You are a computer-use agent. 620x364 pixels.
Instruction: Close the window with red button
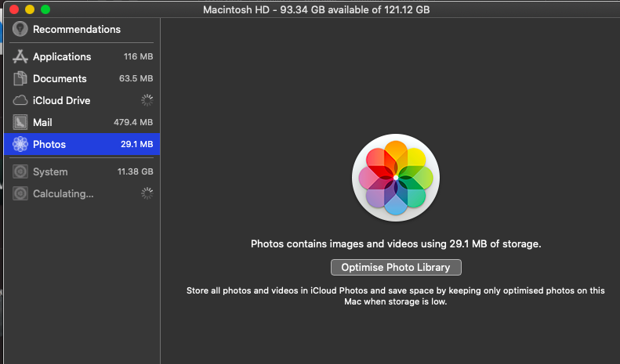click(x=14, y=9)
